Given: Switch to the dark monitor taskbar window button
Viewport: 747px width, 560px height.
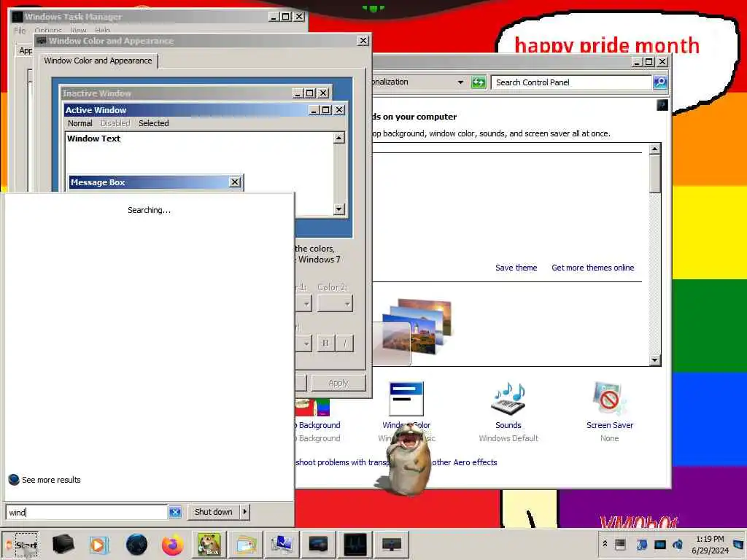Looking at the screenshot, I should coord(318,545).
